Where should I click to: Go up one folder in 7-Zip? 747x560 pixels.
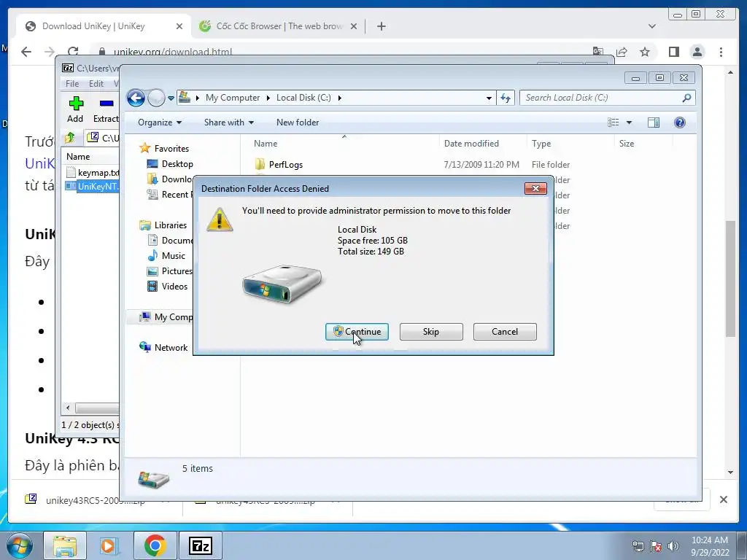point(69,138)
